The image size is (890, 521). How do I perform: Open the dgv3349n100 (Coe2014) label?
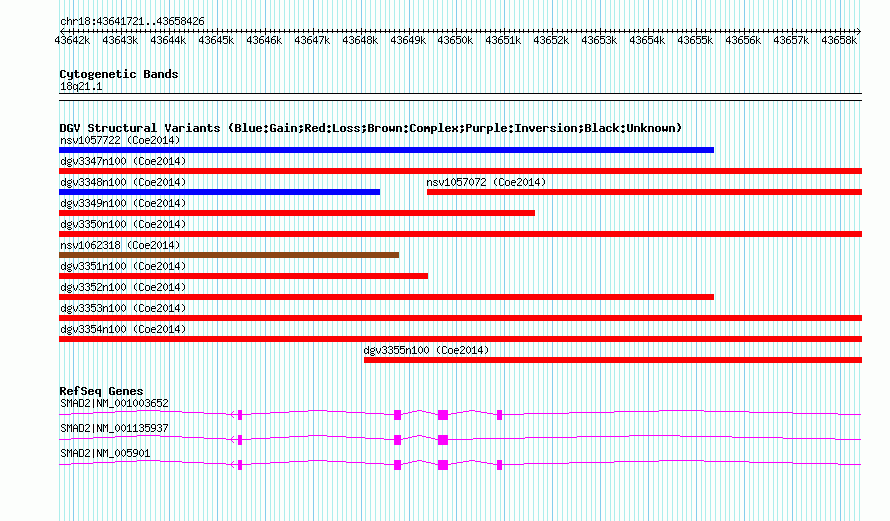coord(123,203)
